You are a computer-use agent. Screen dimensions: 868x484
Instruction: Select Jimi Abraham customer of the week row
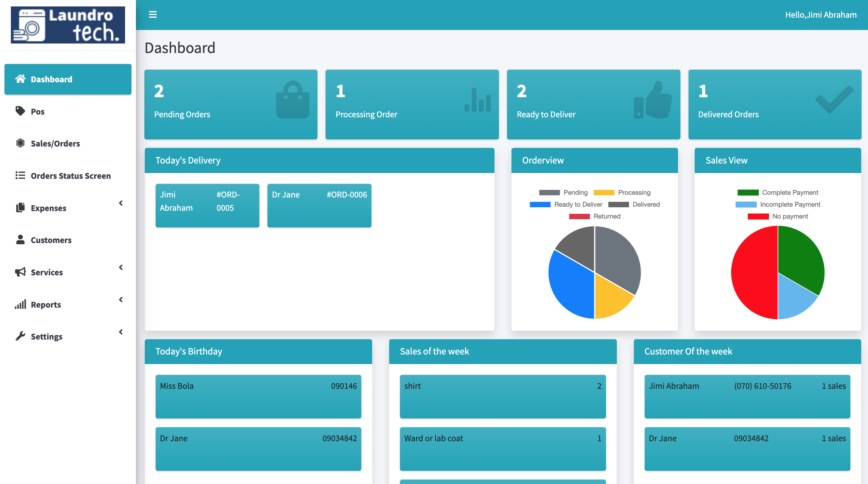point(747,397)
